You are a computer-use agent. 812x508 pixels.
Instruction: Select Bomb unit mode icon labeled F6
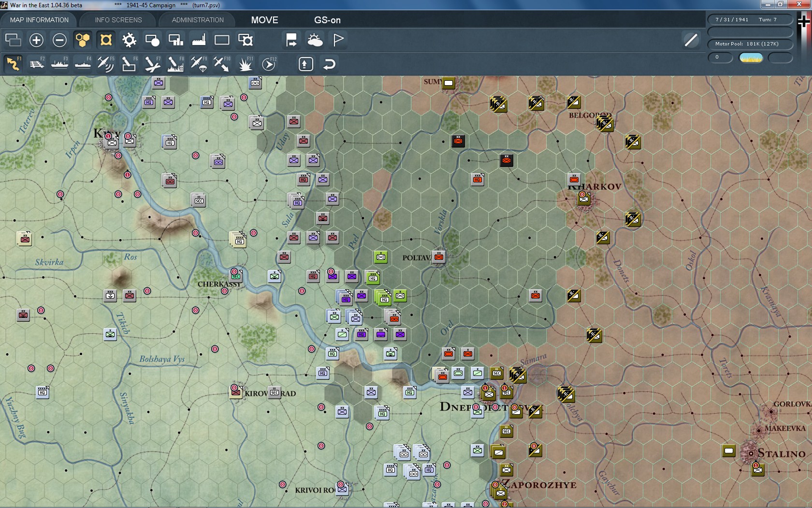pos(129,64)
